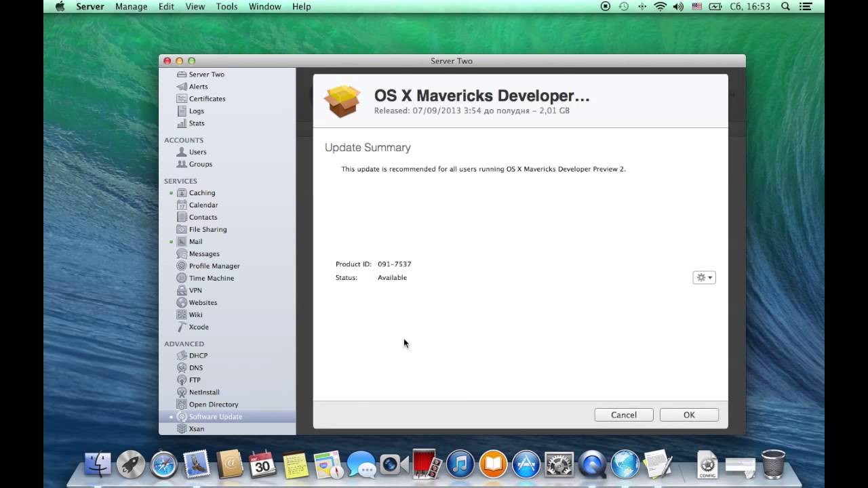Open Stats in the sidebar
The image size is (868, 488).
[x=191, y=123]
